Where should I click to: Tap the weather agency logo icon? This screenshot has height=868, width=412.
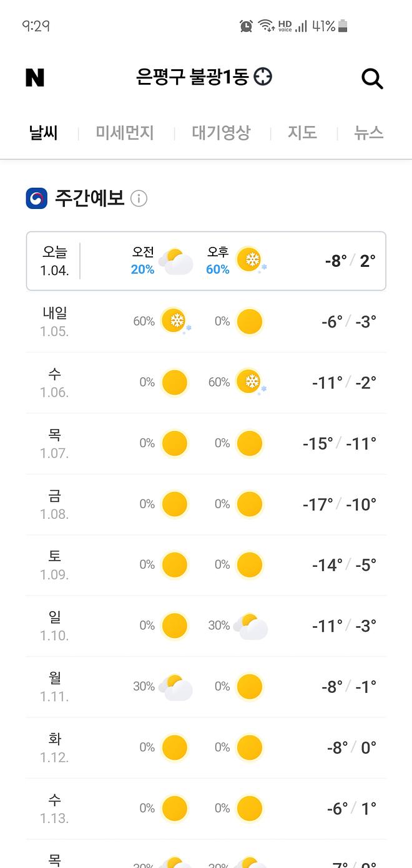pos(37,198)
